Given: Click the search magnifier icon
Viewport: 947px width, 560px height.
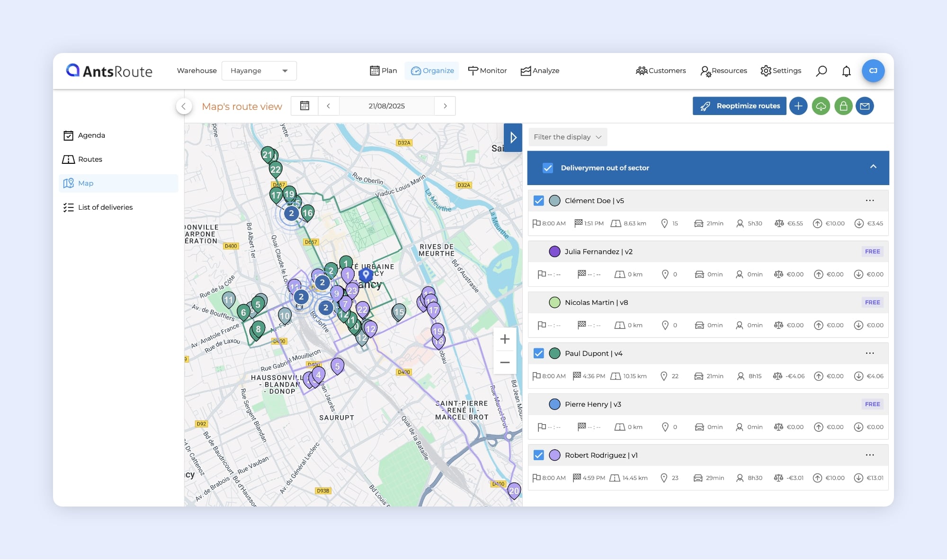Looking at the screenshot, I should pos(822,71).
